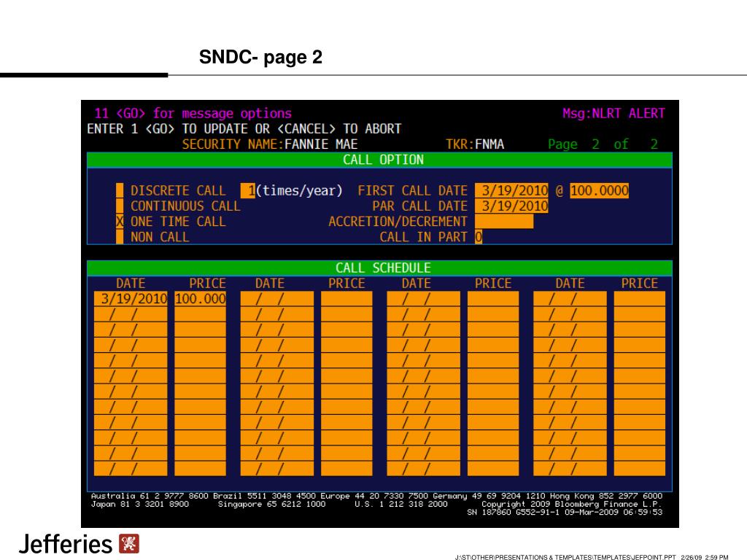Check the Discrete Call option box

(120, 190)
